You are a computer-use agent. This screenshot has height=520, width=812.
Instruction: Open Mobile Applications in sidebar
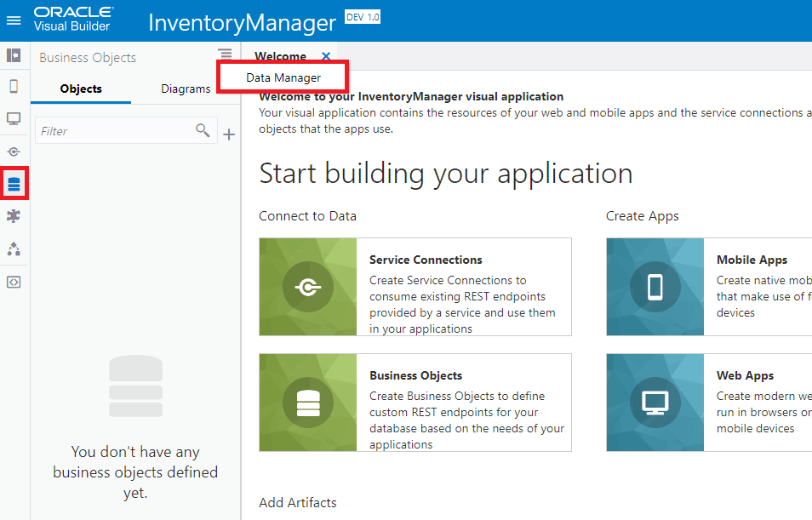14,87
